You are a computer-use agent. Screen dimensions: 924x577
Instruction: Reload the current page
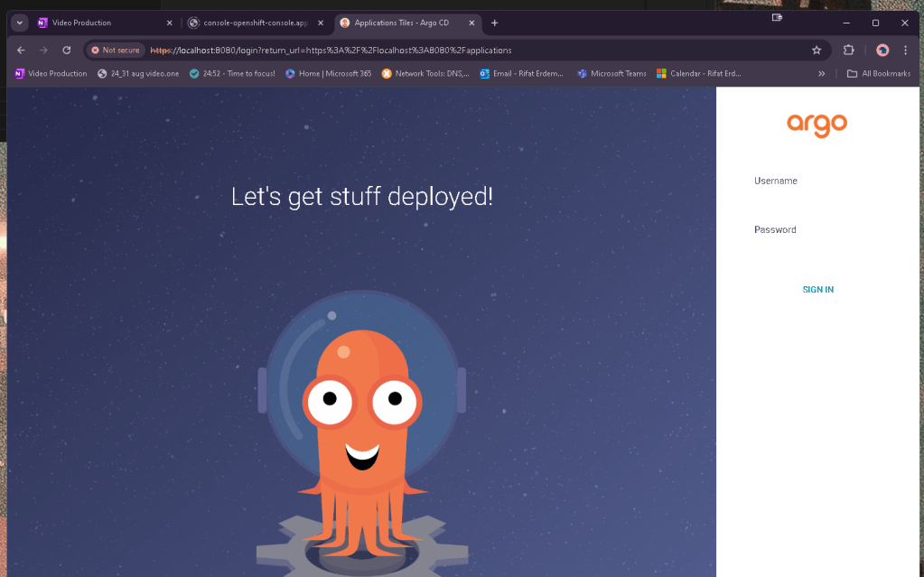[x=67, y=50]
